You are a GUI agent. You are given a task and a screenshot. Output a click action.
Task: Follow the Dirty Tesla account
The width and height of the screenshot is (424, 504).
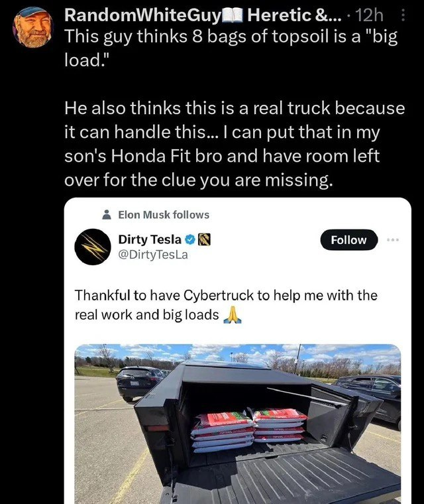point(349,240)
